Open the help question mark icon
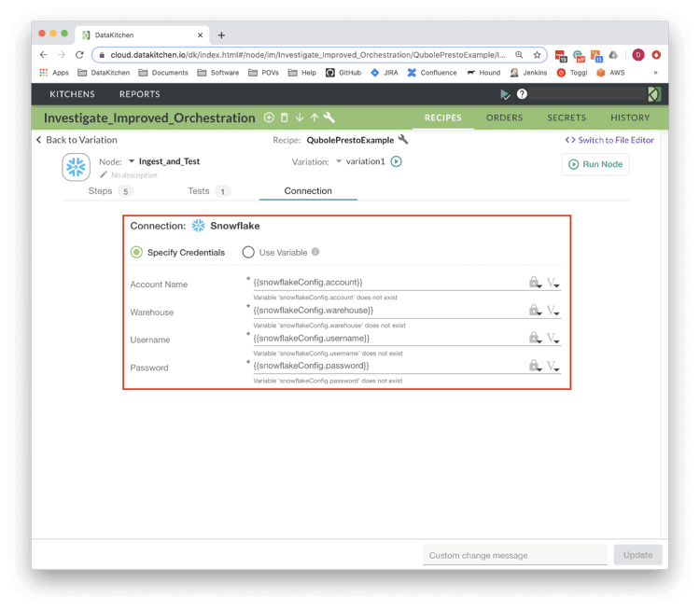This screenshot has height=611, width=700. (x=522, y=94)
